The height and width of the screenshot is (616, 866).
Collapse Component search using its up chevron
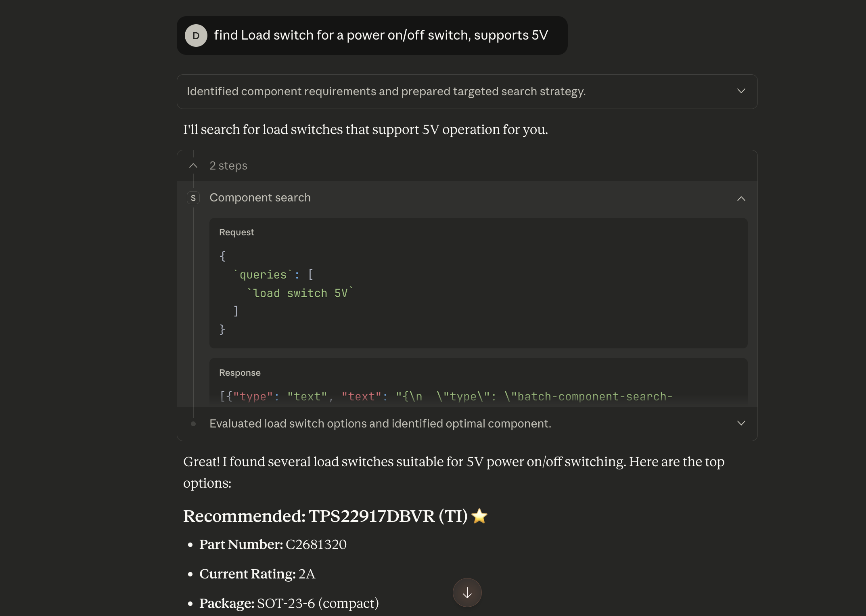(x=741, y=198)
